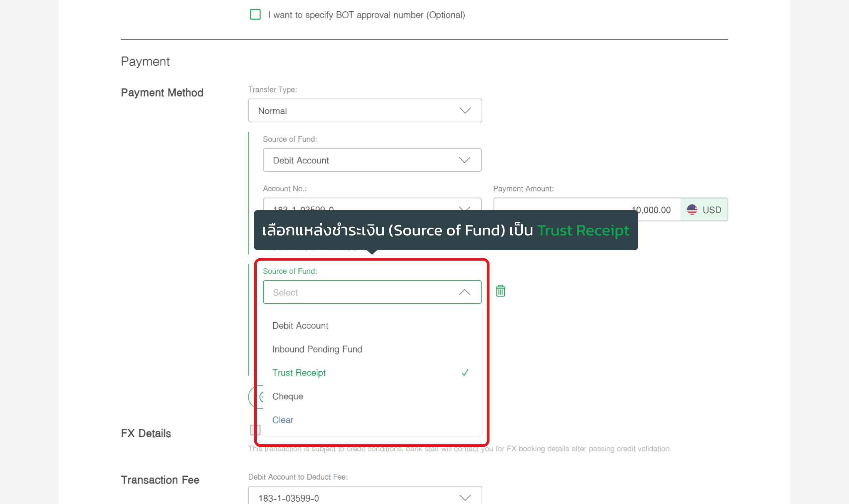The width and height of the screenshot is (849, 504).
Task: Open the Transfer Type dropdown showing Normal
Action: tap(365, 111)
